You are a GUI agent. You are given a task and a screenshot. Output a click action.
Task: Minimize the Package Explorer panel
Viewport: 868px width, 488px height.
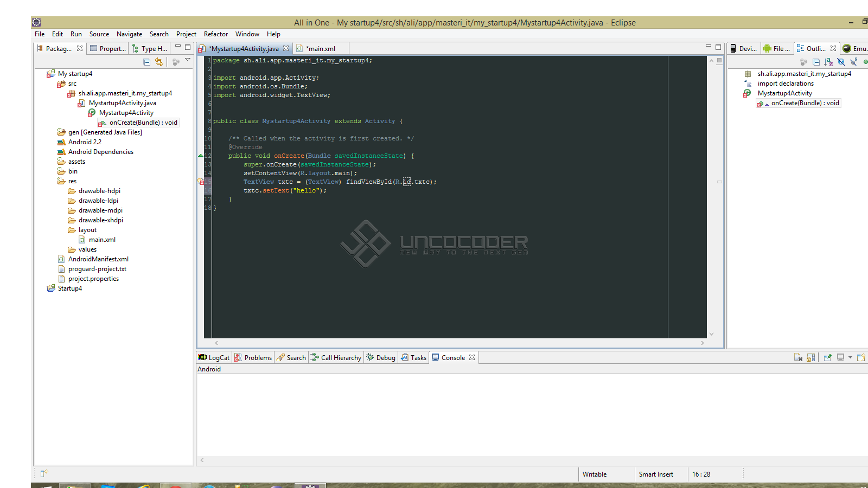click(x=178, y=47)
